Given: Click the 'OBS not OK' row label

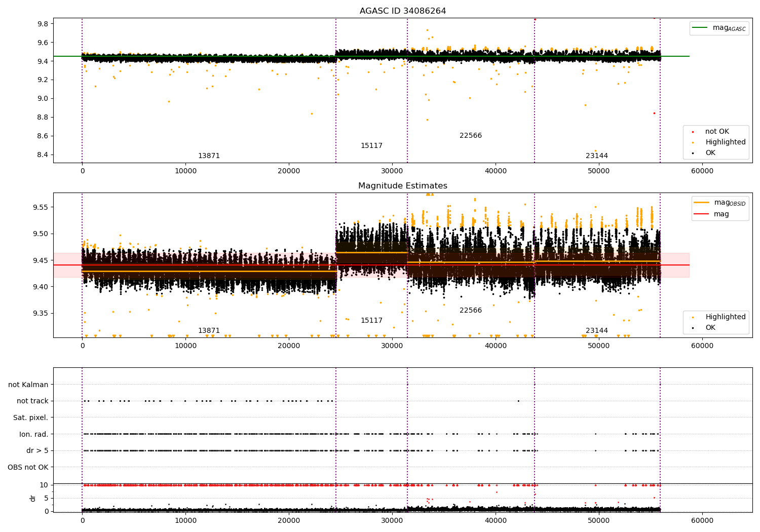Looking at the screenshot, I should point(28,467).
